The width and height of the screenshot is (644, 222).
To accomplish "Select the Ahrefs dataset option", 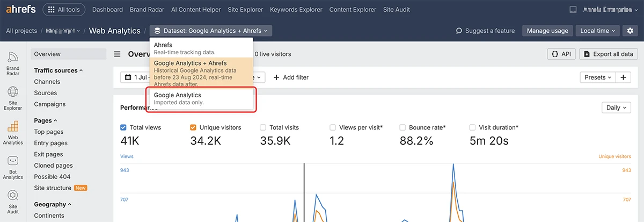I will point(201,48).
